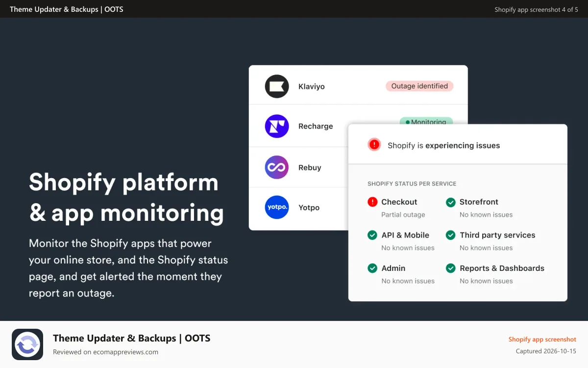Select the Recharge app name
Screen dimensions: 588x368
pos(316,126)
